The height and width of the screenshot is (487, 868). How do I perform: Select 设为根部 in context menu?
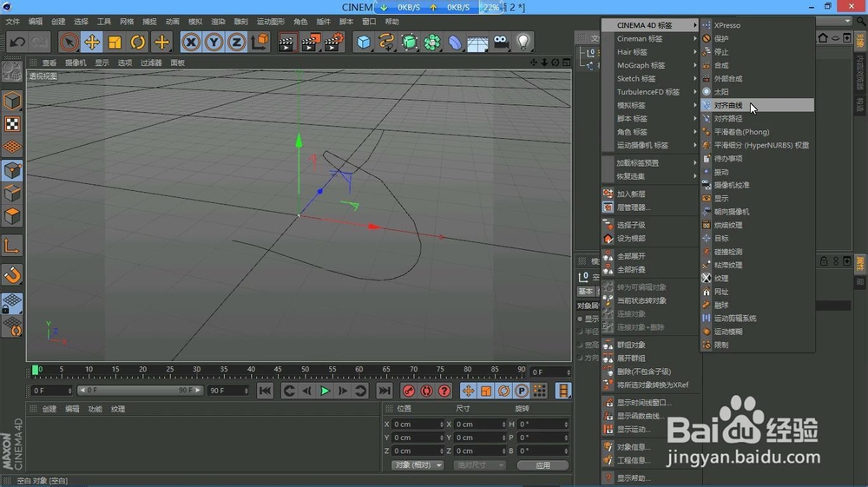point(650,239)
